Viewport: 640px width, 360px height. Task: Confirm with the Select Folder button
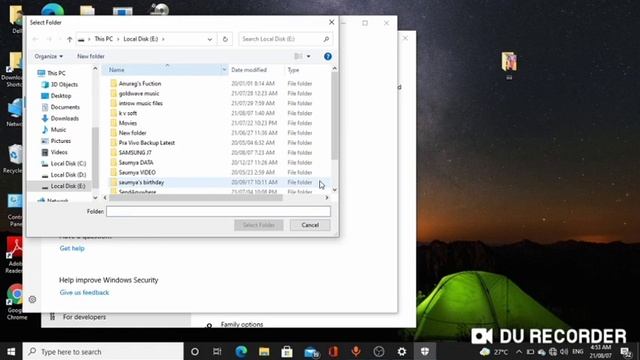pyautogui.click(x=259, y=225)
